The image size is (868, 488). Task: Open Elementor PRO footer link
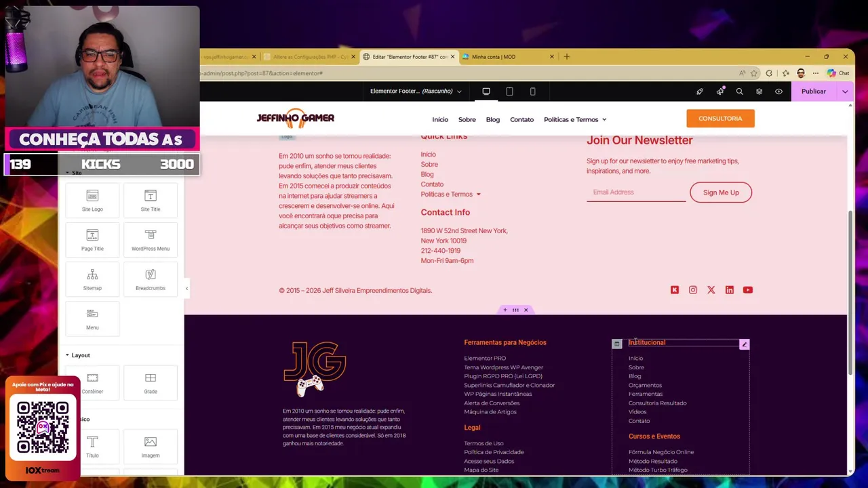pos(485,358)
